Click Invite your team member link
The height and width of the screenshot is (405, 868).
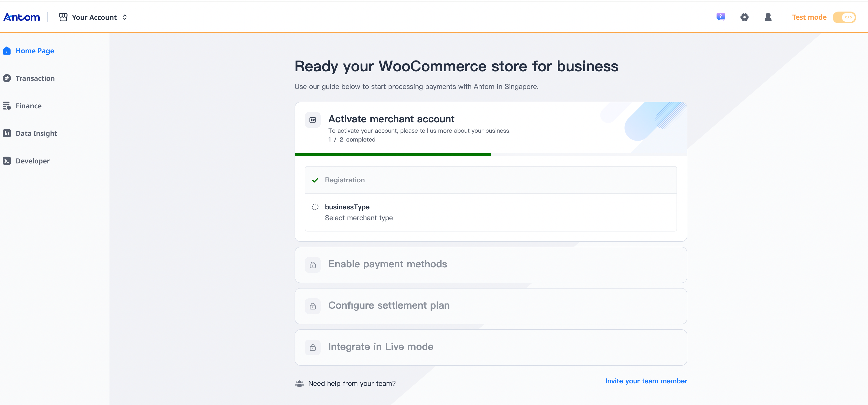tap(646, 381)
